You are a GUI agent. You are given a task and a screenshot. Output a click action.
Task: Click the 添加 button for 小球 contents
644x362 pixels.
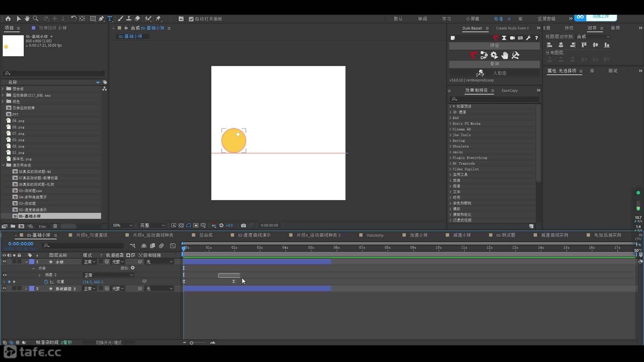tap(133, 268)
